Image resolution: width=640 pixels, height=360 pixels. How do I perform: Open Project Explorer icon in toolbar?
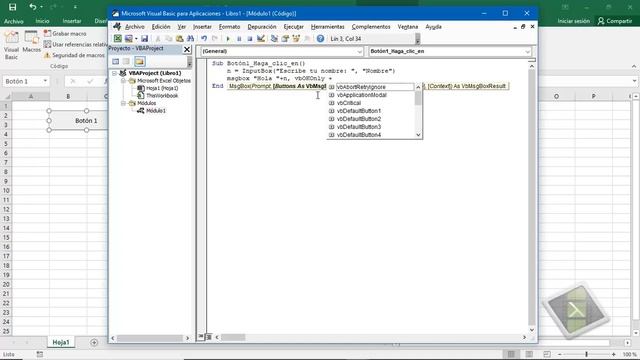(x=274, y=38)
